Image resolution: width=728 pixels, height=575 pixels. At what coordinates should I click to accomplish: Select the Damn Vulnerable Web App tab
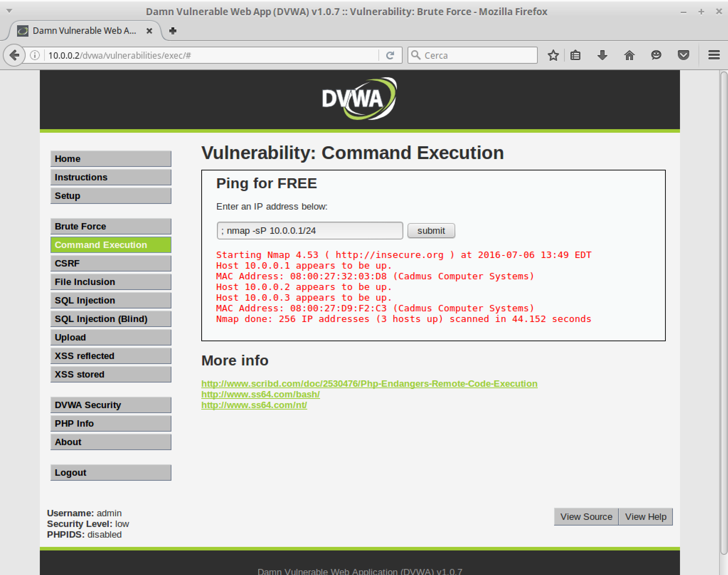[x=84, y=31]
